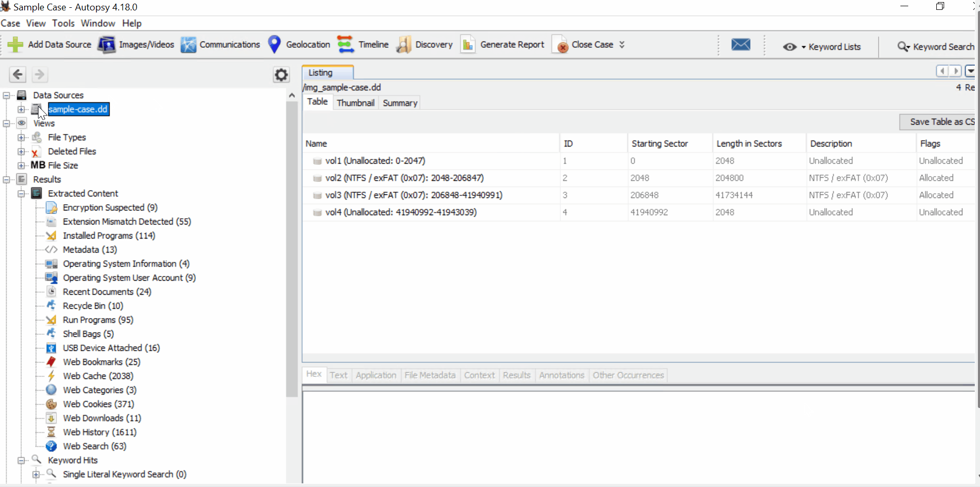The height and width of the screenshot is (487, 980).
Task: Click the Web Downloads icon
Action: [x=51, y=418]
